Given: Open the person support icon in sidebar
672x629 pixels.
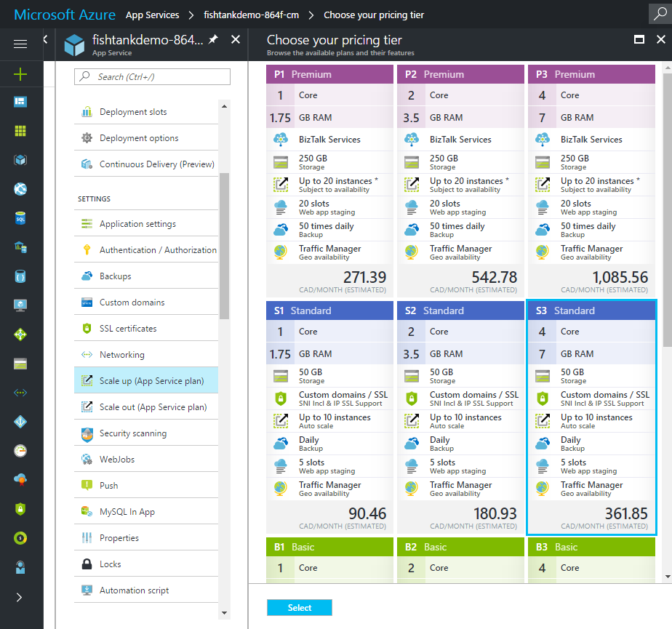Looking at the screenshot, I should (x=20, y=567).
